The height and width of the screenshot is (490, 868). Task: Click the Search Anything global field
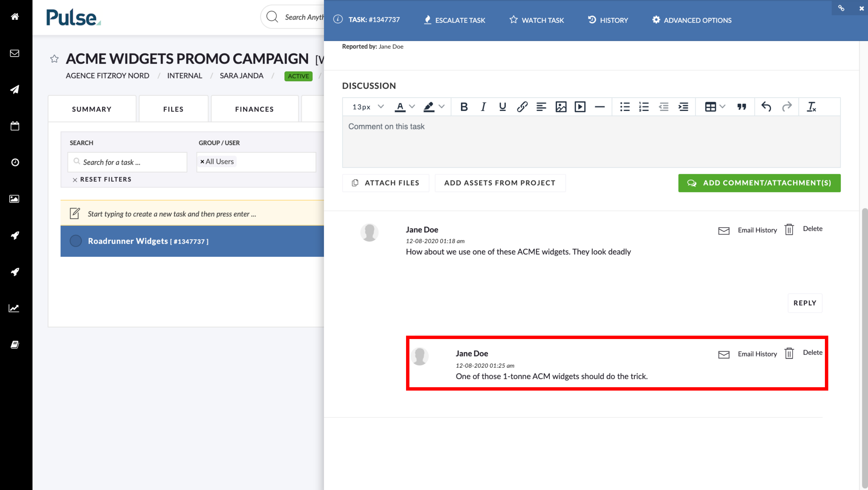tap(293, 17)
